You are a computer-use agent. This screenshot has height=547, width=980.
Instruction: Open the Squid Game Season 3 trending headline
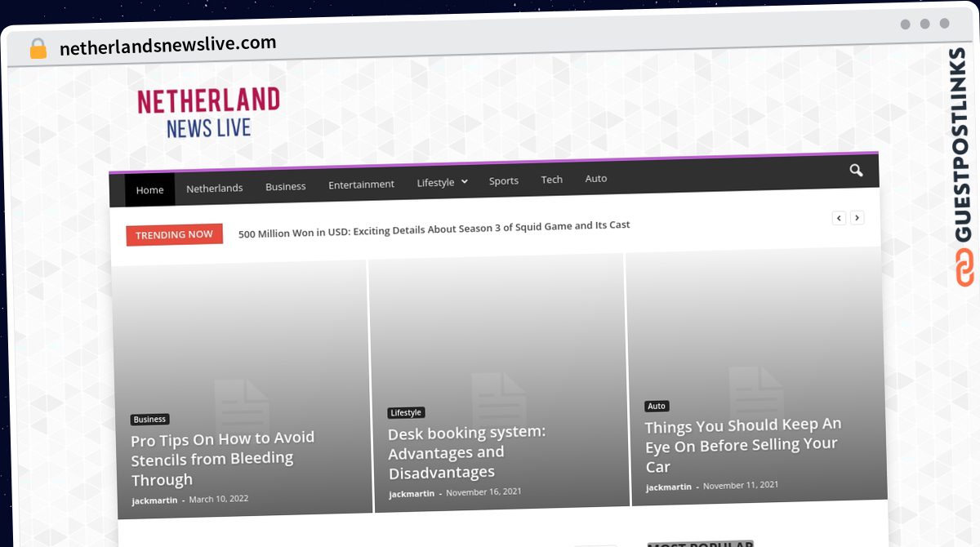(x=434, y=229)
